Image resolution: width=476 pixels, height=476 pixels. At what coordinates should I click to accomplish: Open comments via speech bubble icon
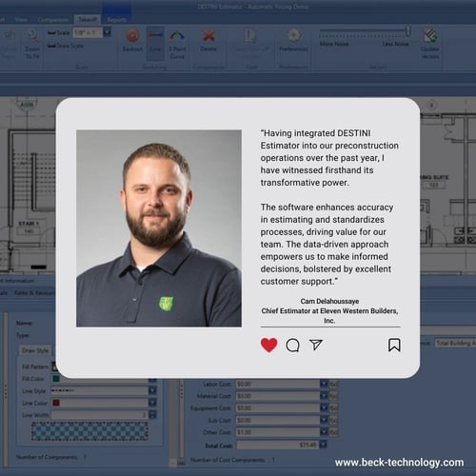[292, 346]
